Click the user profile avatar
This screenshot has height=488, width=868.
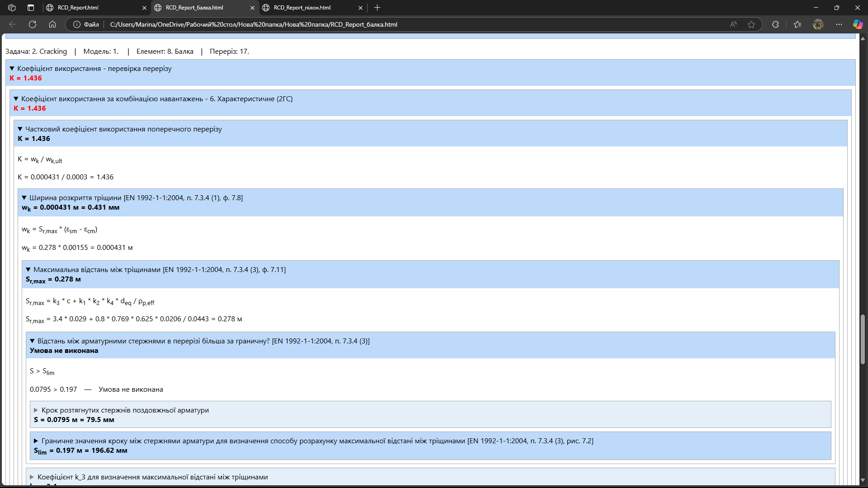818,24
